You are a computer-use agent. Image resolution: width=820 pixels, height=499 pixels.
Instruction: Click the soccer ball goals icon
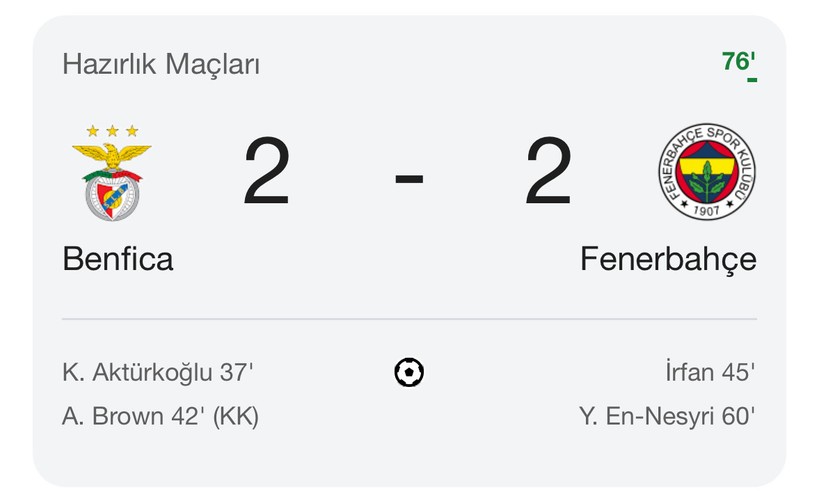pyautogui.click(x=409, y=372)
